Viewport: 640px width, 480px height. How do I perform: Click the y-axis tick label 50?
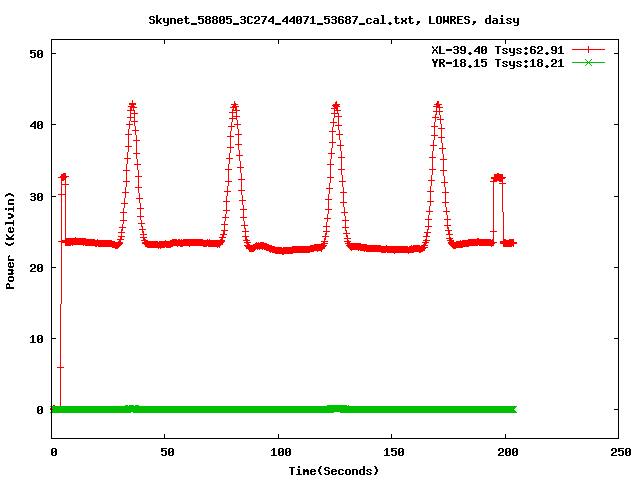(36, 54)
